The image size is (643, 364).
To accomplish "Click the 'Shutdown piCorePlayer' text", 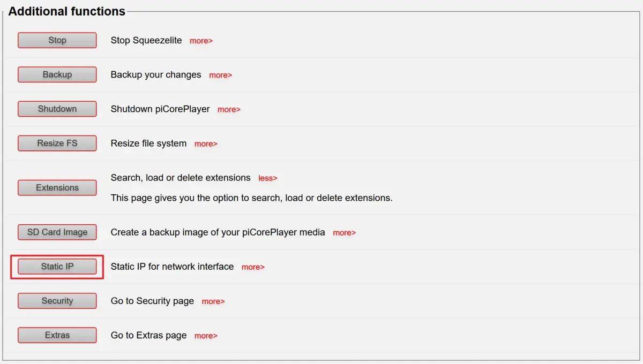I will (160, 109).
